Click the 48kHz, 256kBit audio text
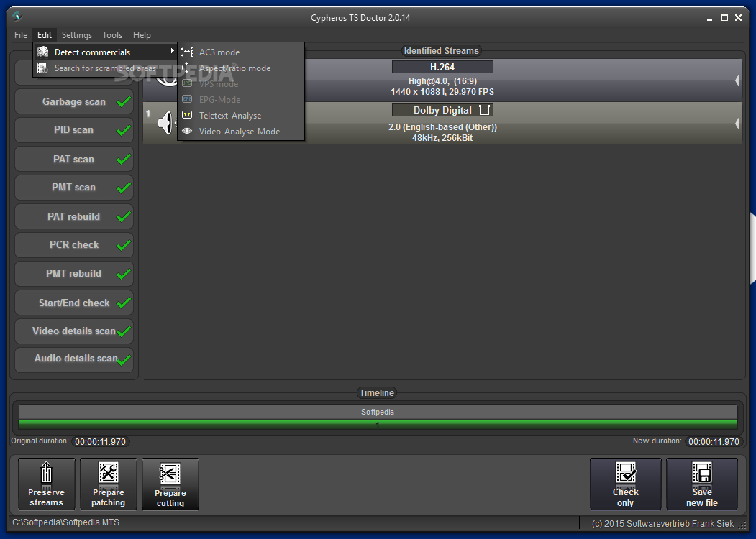The image size is (756, 539). pos(442,138)
